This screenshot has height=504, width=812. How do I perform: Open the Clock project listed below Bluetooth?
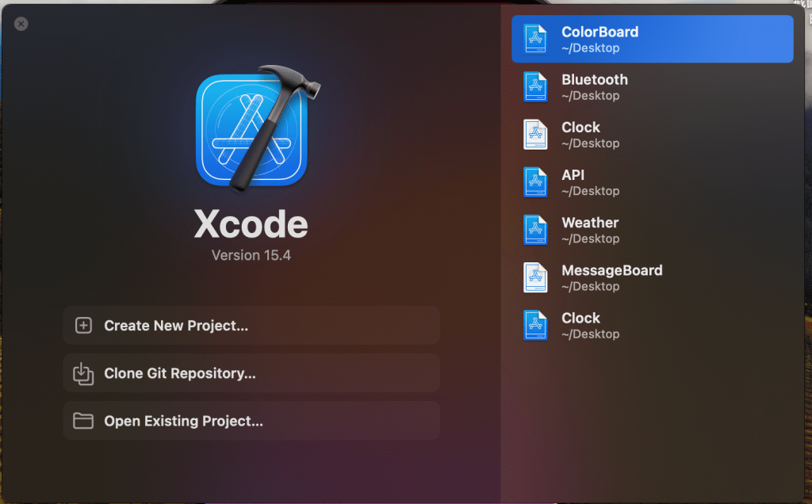pyautogui.click(x=652, y=135)
